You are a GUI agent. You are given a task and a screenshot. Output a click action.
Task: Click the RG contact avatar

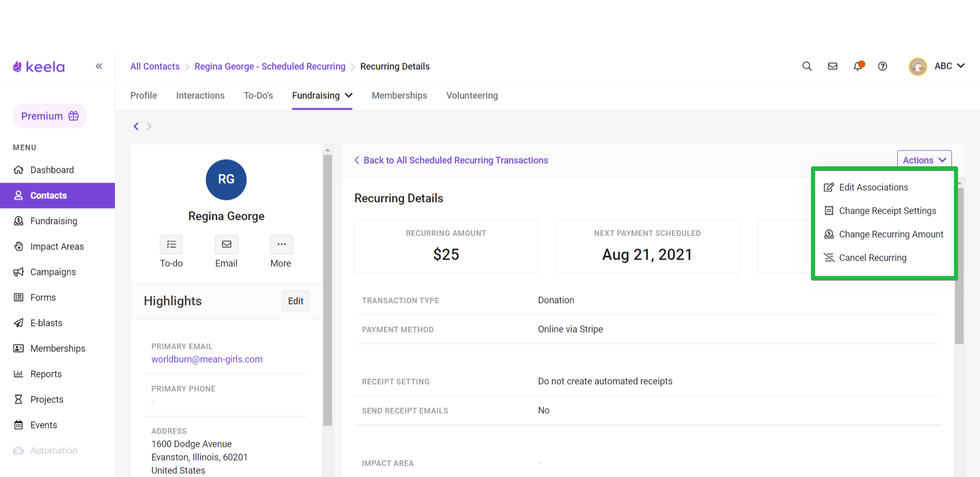click(x=226, y=180)
